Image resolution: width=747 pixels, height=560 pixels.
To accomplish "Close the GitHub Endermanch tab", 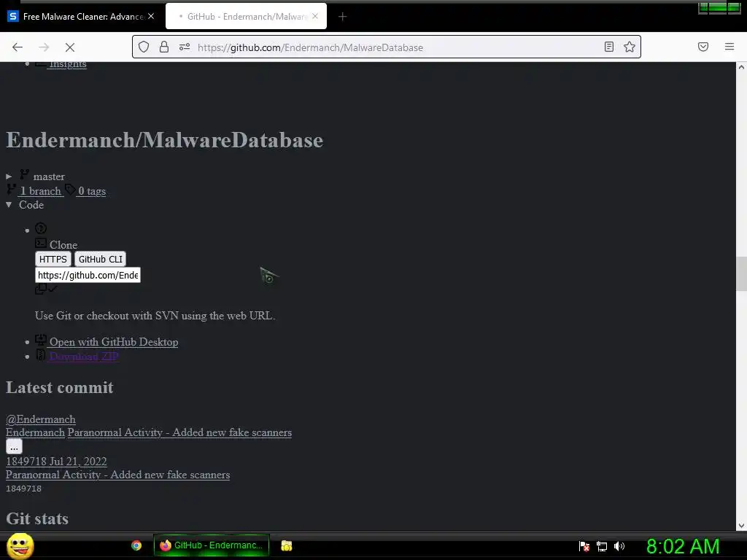I will click(x=315, y=16).
